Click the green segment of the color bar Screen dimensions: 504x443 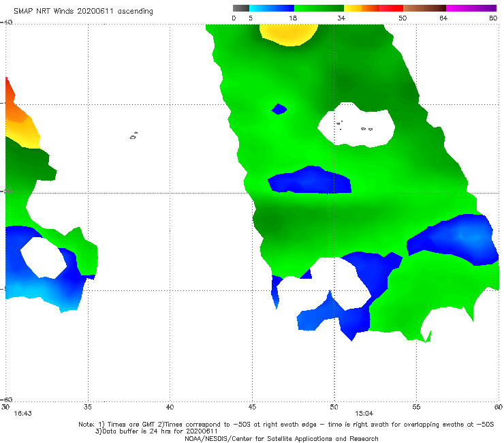pos(319,8)
